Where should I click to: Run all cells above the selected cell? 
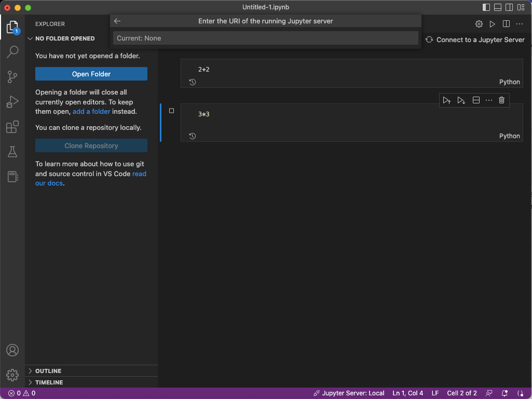click(447, 100)
